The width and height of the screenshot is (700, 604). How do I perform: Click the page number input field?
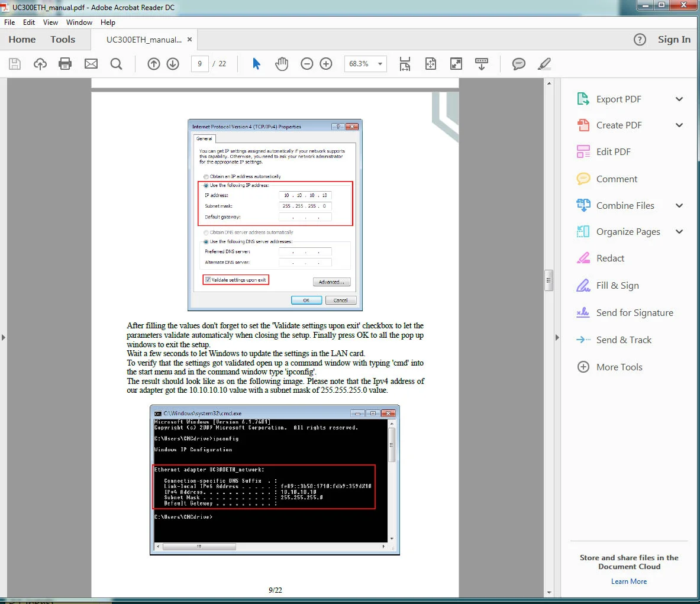pyautogui.click(x=199, y=64)
